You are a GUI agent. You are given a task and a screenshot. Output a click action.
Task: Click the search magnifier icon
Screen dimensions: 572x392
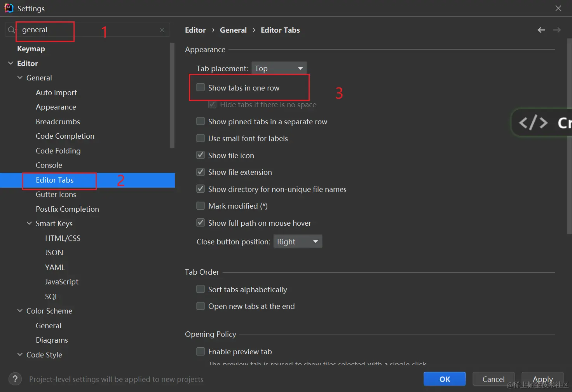coord(12,30)
